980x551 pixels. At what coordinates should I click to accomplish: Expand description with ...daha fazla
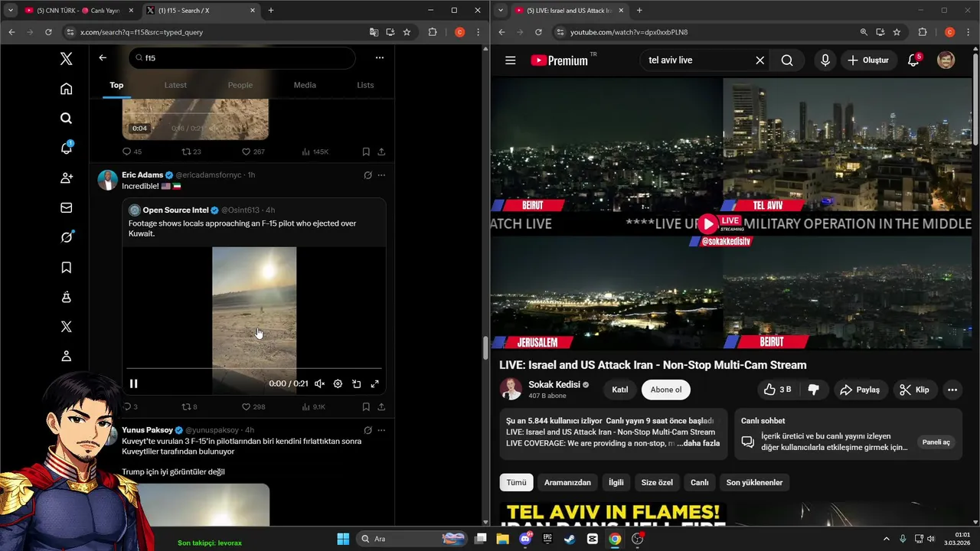click(x=698, y=443)
